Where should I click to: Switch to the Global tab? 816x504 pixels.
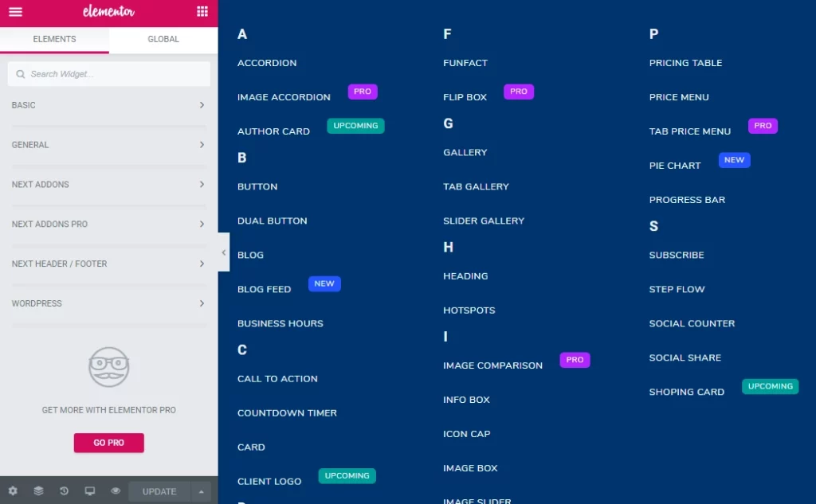pos(163,38)
